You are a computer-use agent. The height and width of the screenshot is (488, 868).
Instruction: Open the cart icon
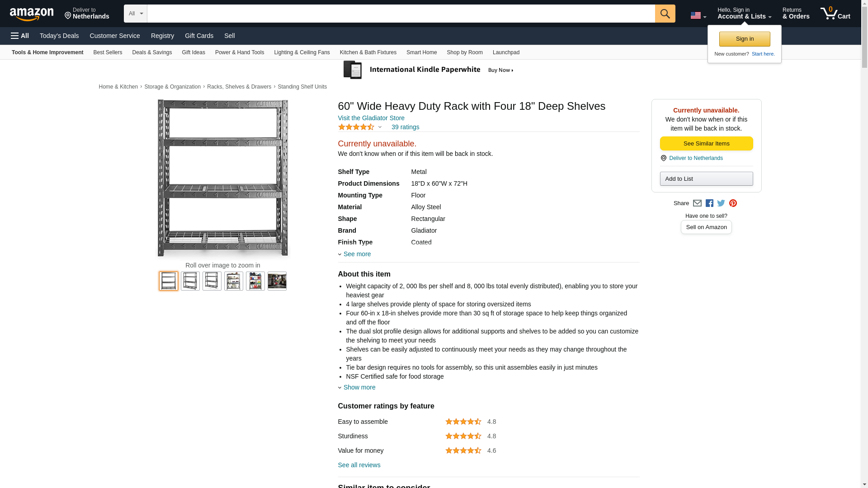click(835, 14)
